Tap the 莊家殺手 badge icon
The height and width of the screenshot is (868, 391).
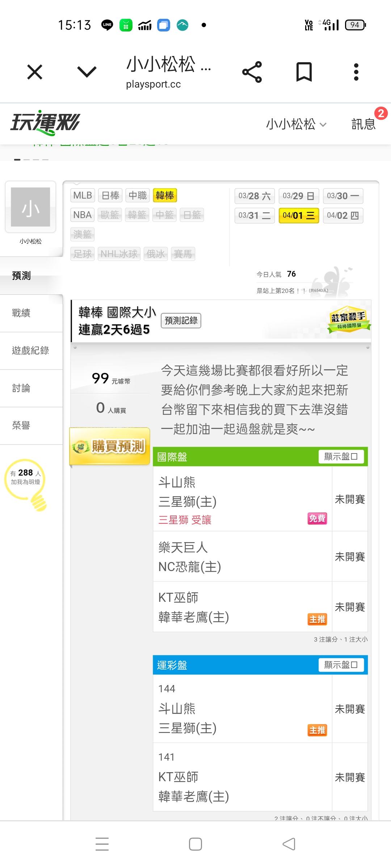coord(349,320)
